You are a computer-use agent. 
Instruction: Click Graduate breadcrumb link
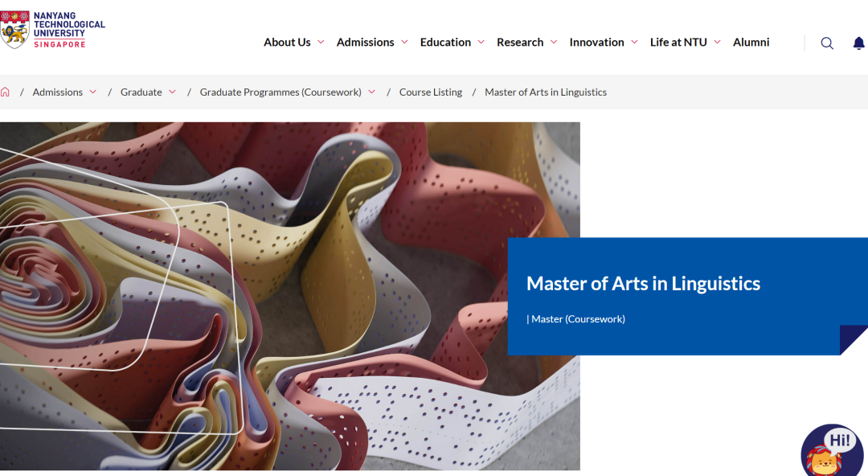pyautogui.click(x=141, y=92)
